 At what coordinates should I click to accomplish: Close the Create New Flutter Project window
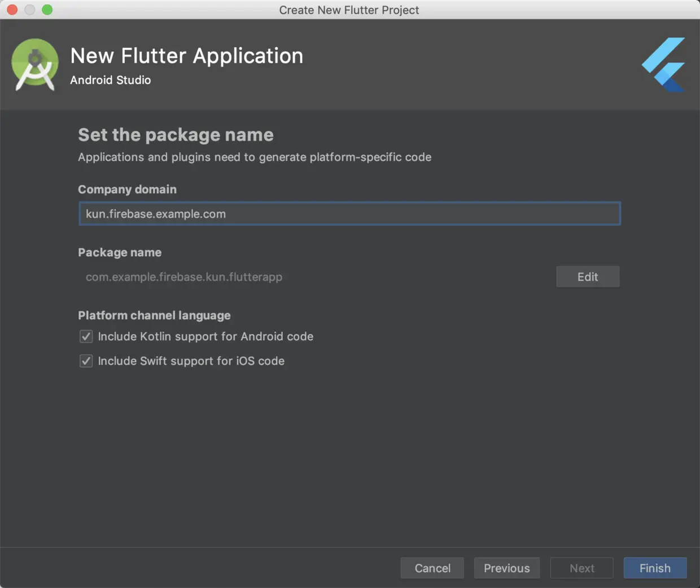(x=12, y=10)
